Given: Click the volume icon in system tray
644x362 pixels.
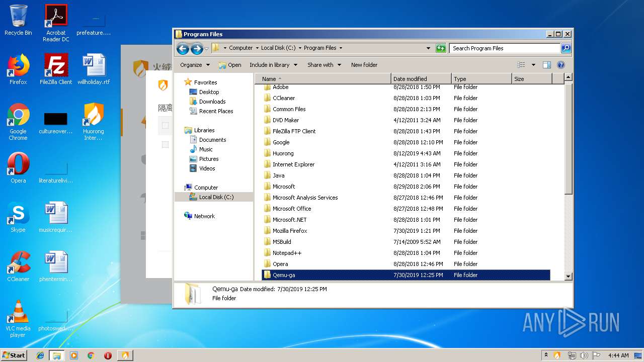Looking at the screenshot, I should [x=584, y=355].
